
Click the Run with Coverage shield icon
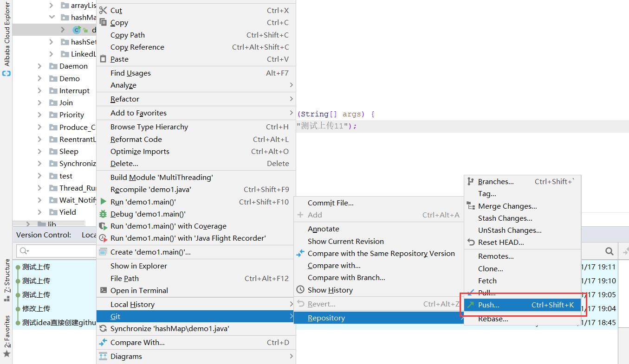[x=103, y=226]
